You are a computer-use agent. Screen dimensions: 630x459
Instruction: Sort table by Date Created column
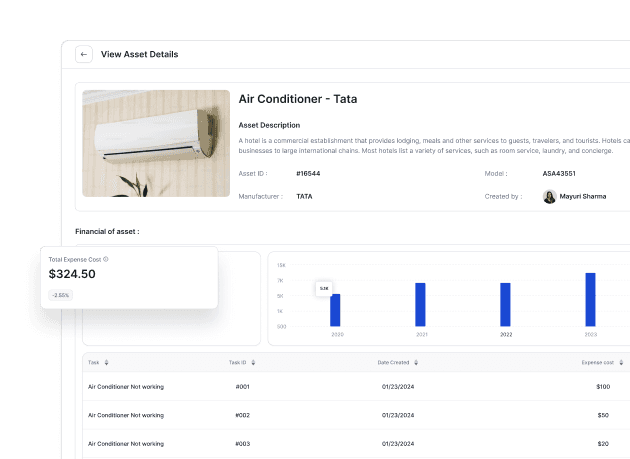416,362
